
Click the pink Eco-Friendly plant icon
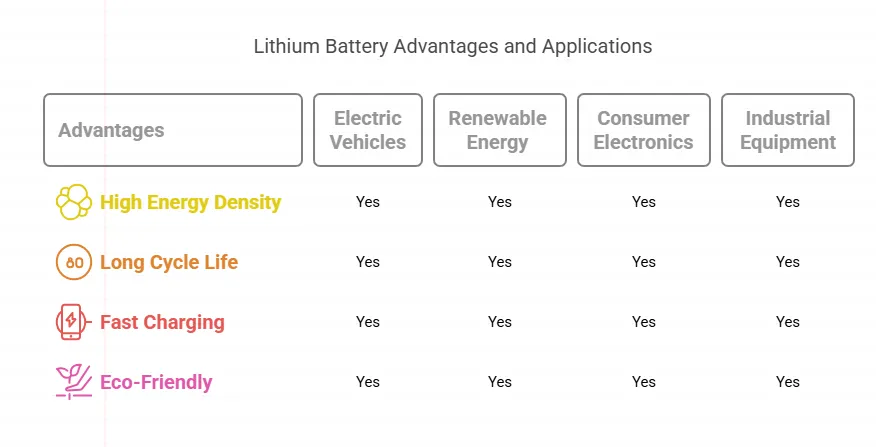click(x=74, y=382)
